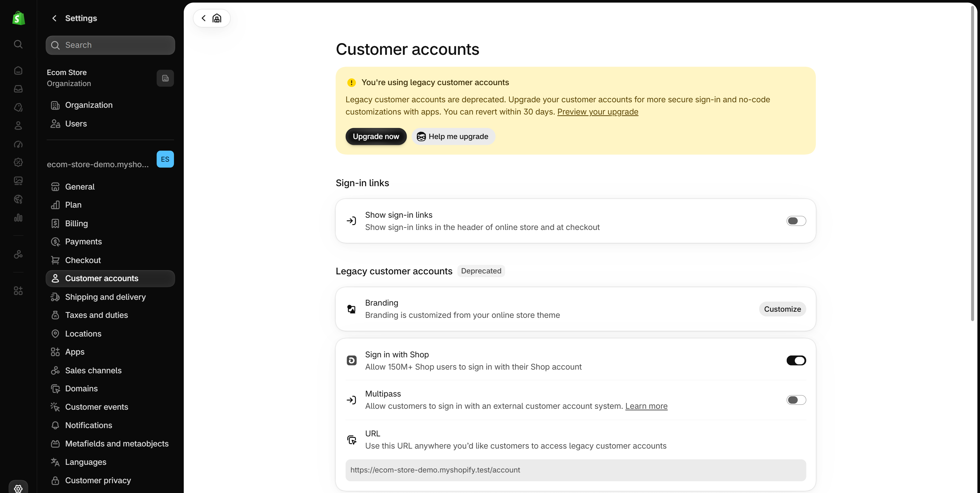Screen dimensions: 980x493
Task: Open Plan settings
Action: [x=110, y=205]
